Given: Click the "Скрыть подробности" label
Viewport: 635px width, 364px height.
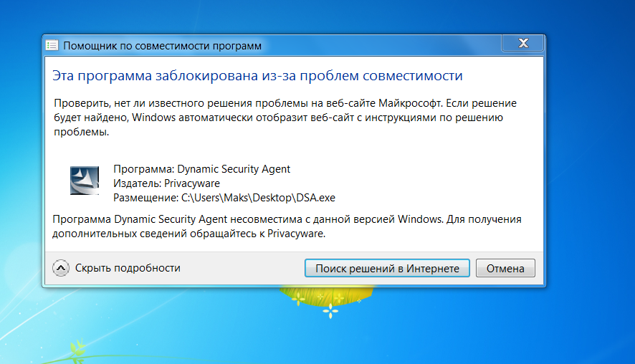Looking at the screenshot, I should 126,268.
